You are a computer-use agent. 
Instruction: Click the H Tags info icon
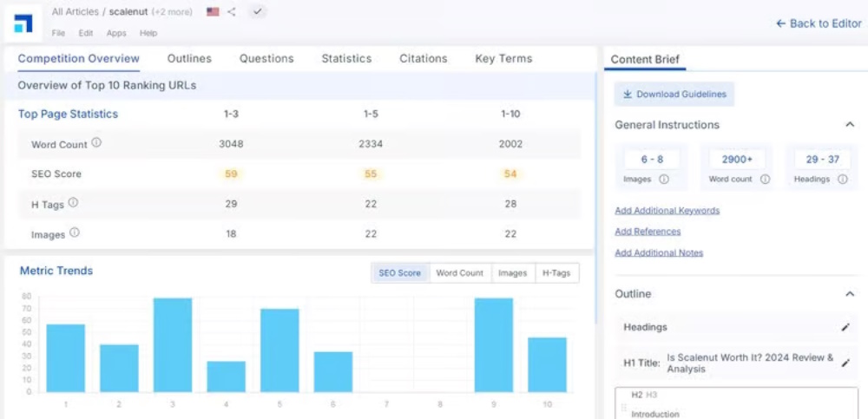(x=73, y=203)
